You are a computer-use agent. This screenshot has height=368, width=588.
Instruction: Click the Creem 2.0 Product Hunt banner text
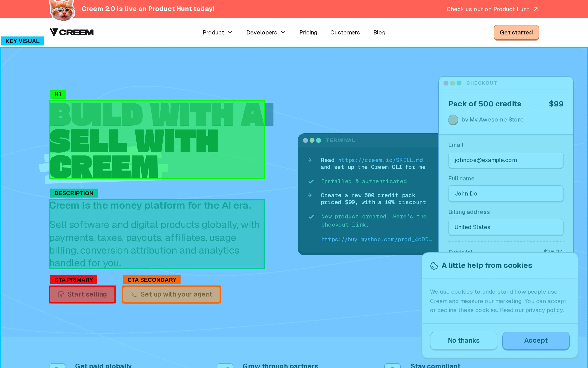(x=148, y=9)
